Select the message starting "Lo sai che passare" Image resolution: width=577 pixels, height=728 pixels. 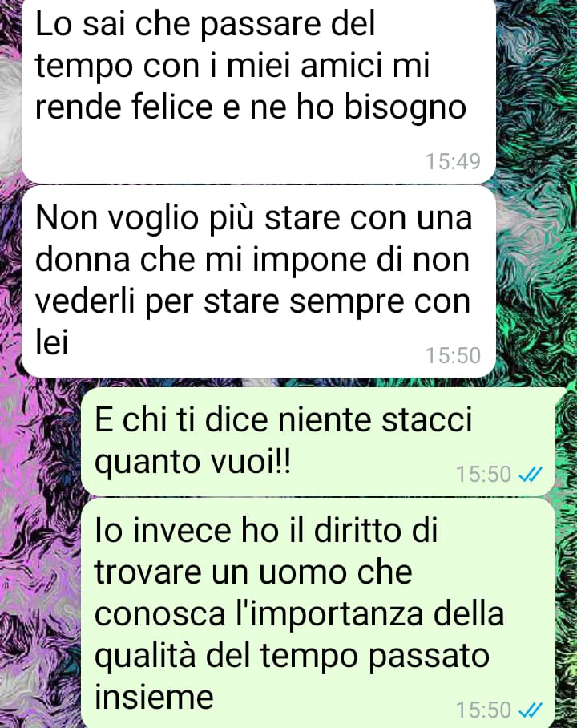(259, 91)
